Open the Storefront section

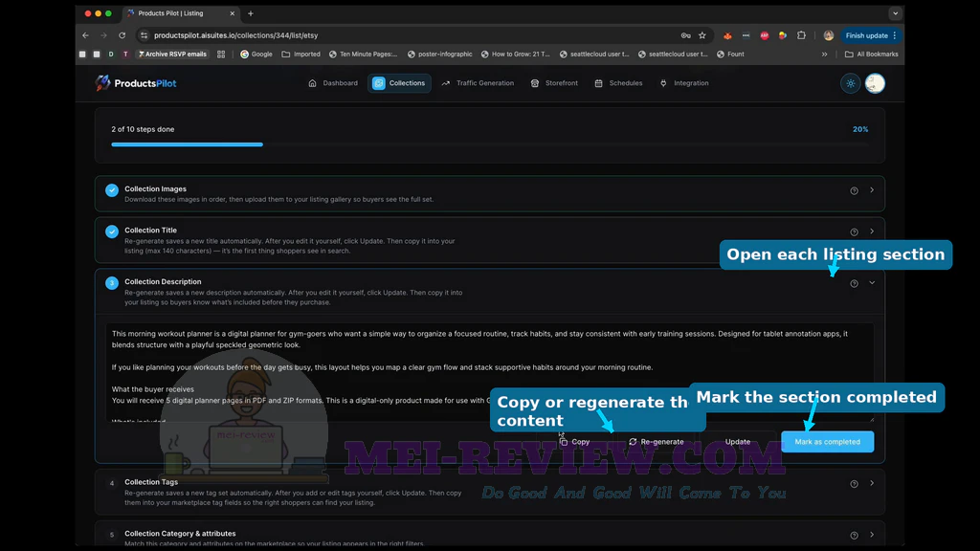[554, 83]
